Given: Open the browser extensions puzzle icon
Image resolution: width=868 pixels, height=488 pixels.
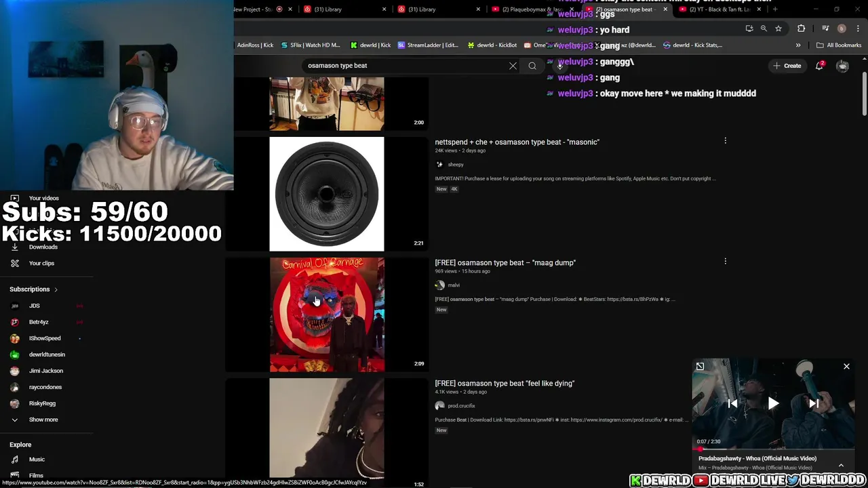Looking at the screenshot, I should click(802, 28).
